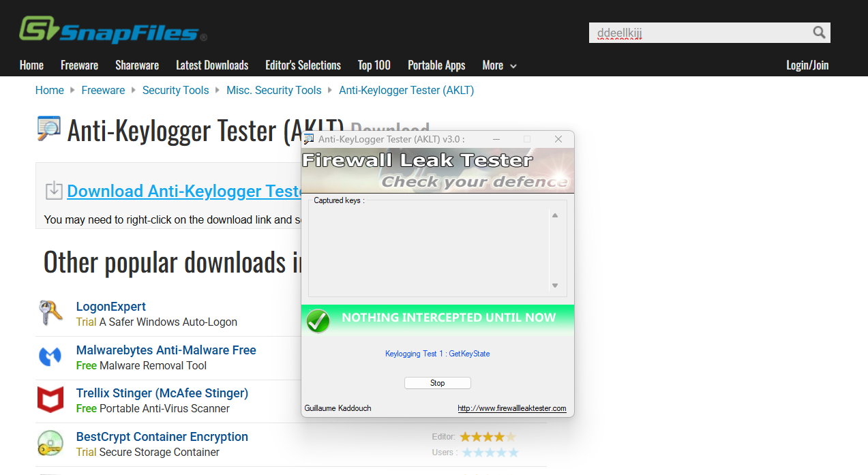This screenshot has width=868, height=475.
Task: Click the Firewall Leak Tester banner image
Action: coord(438,170)
